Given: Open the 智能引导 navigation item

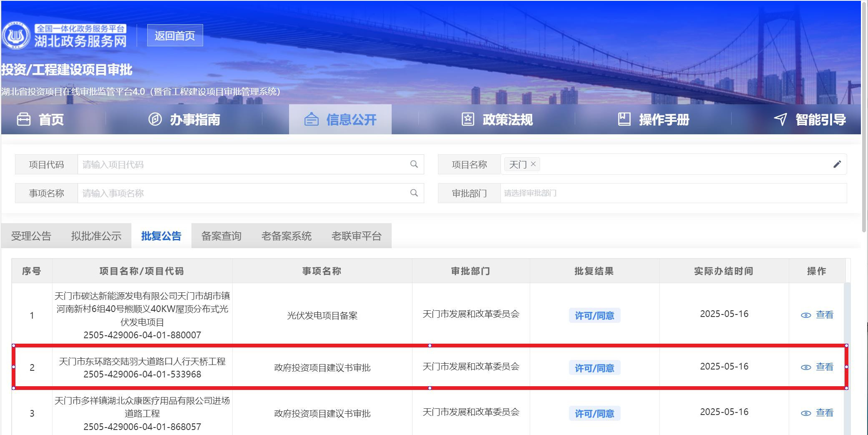Looking at the screenshot, I should point(810,120).
